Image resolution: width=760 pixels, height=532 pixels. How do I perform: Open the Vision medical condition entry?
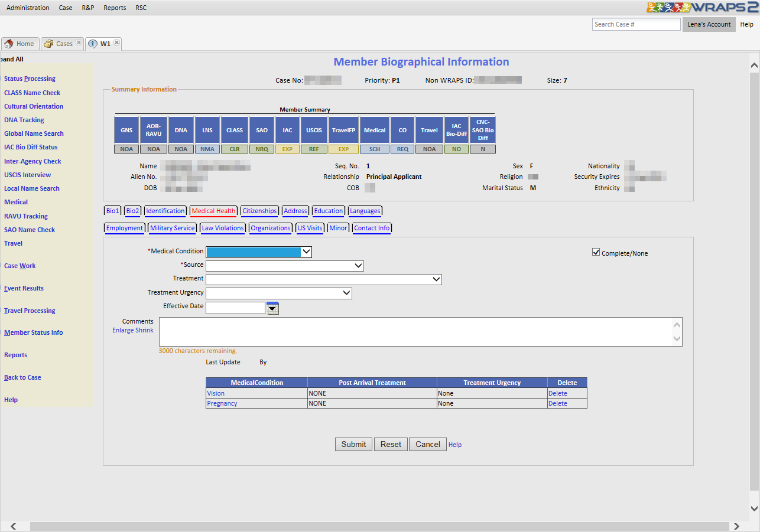pyautogui.click(x=216, y=393)
